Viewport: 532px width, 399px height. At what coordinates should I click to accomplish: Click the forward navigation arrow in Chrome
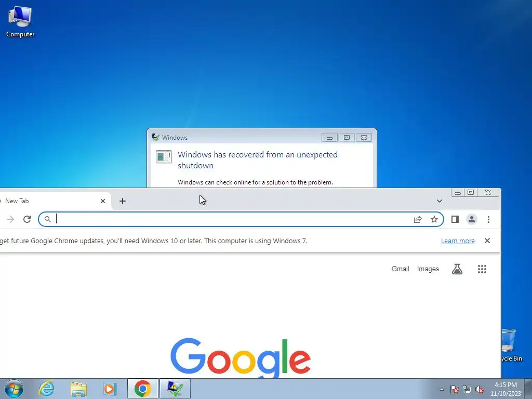point(10,219)
